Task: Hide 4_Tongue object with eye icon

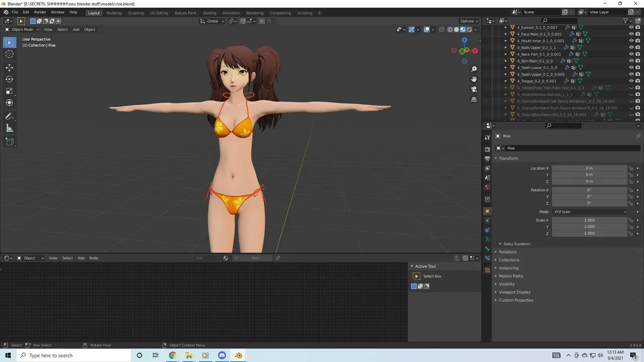Action: (631, 81)
